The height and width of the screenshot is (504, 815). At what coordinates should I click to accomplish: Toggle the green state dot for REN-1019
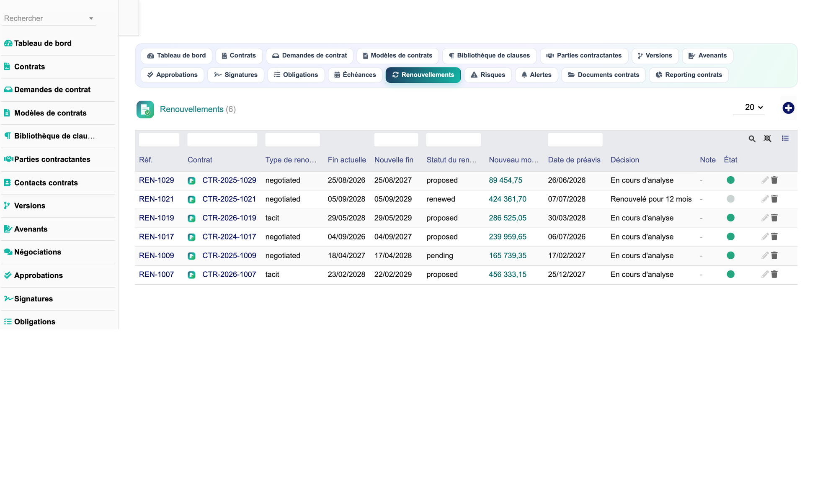coord(730,218)
